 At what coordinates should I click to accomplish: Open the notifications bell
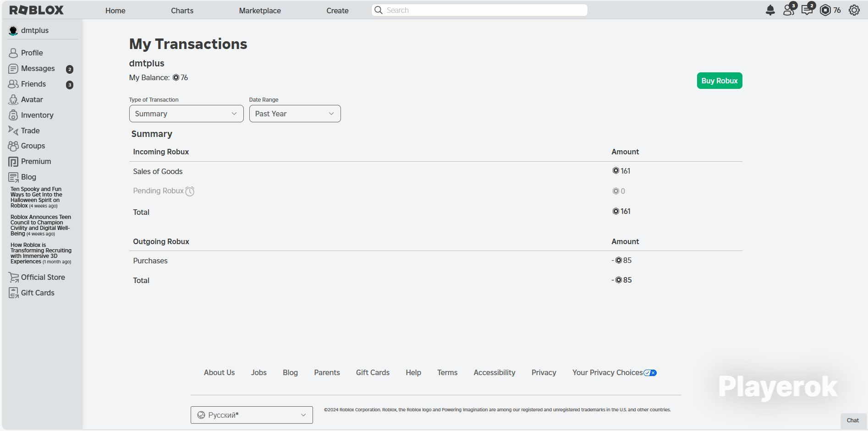pyautogui.click(x=770, y=10)
